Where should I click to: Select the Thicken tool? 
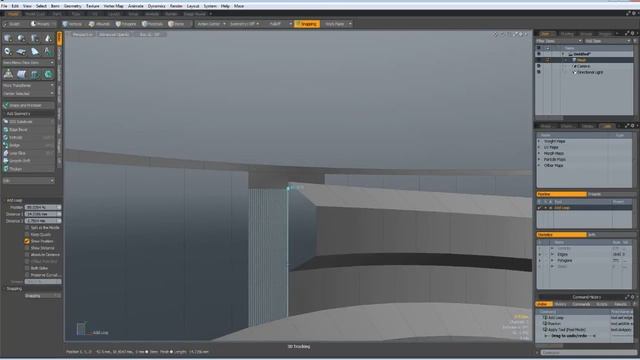(x=28, y=169)
